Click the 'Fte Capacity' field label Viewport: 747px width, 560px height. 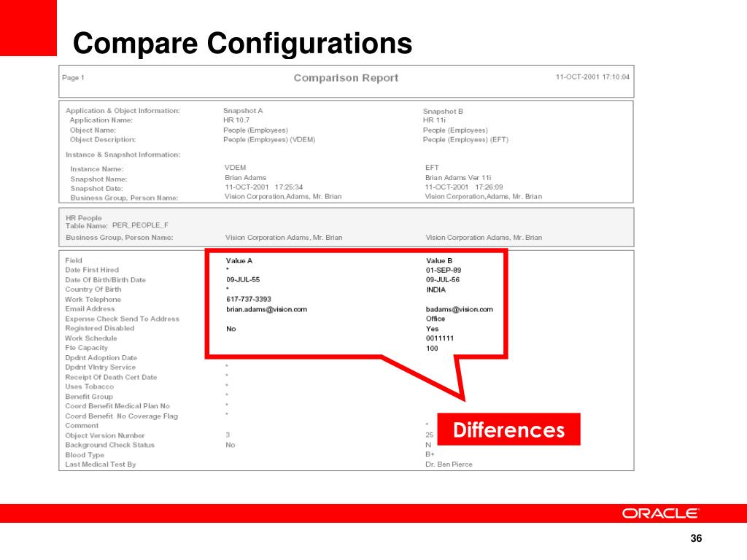pyautogui.click(x=87, y=348)
